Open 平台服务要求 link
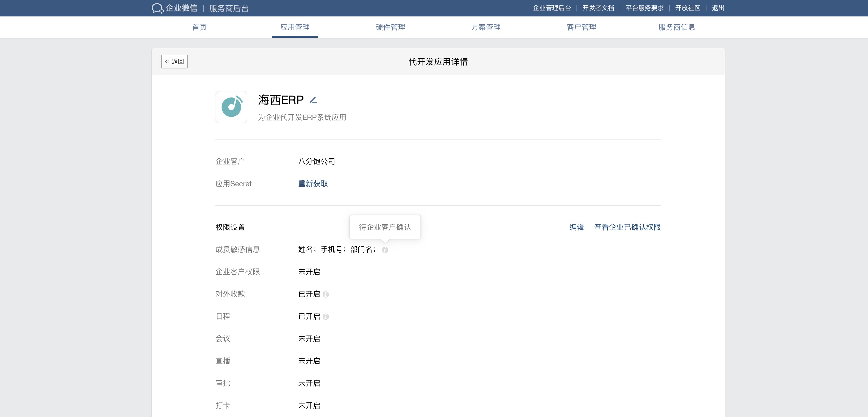 coord(645,8)
